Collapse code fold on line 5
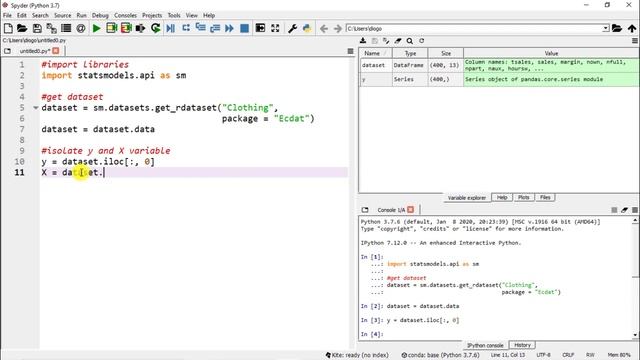This screenshot has height=360, width=640. (36, 108)
